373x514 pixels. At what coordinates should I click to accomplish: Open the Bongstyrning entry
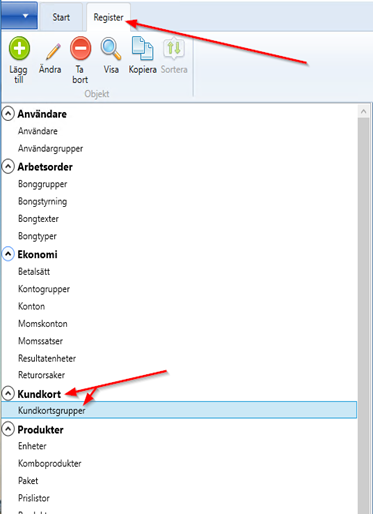[42, 202]
